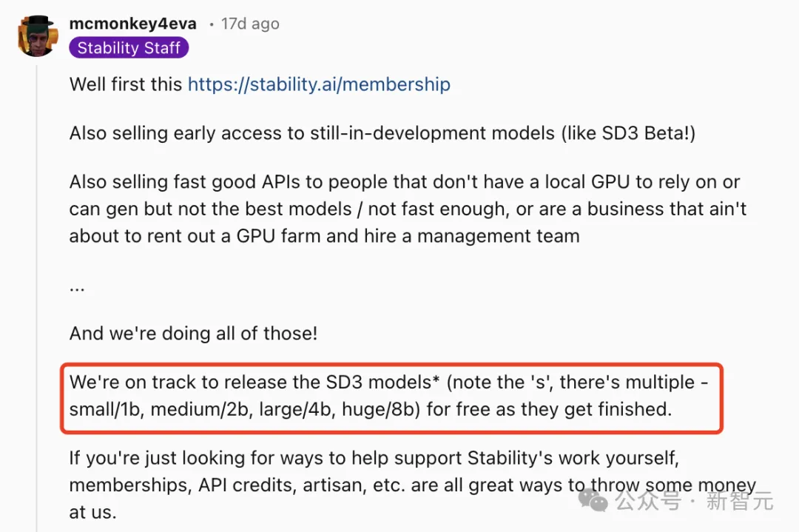Click mcmonkey4eva's avatar image

tap(37, 36)
